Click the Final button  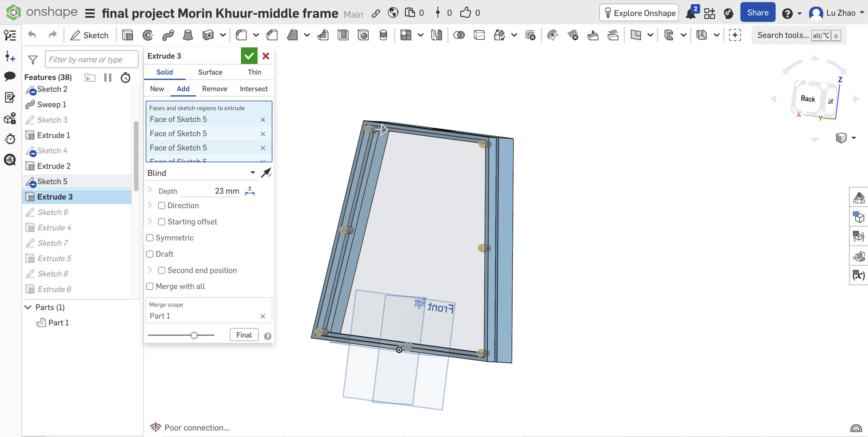[244, 335]
